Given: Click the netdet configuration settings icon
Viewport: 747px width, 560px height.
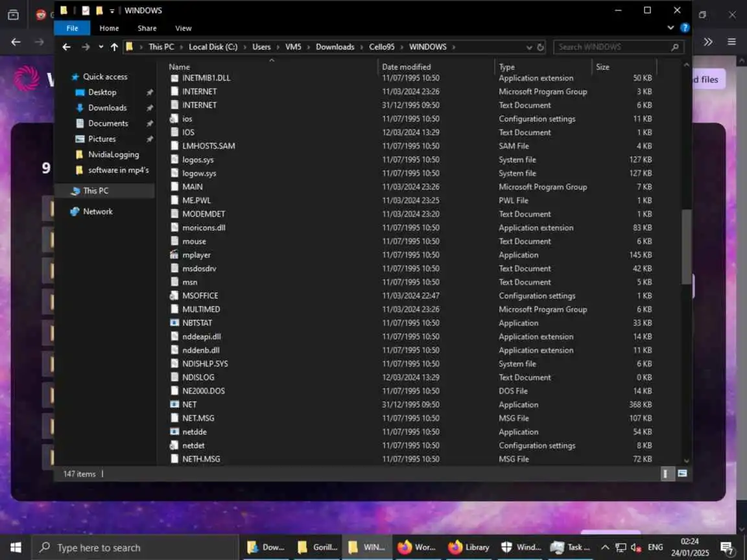Looking at the screenshot, I should point(174,446).
